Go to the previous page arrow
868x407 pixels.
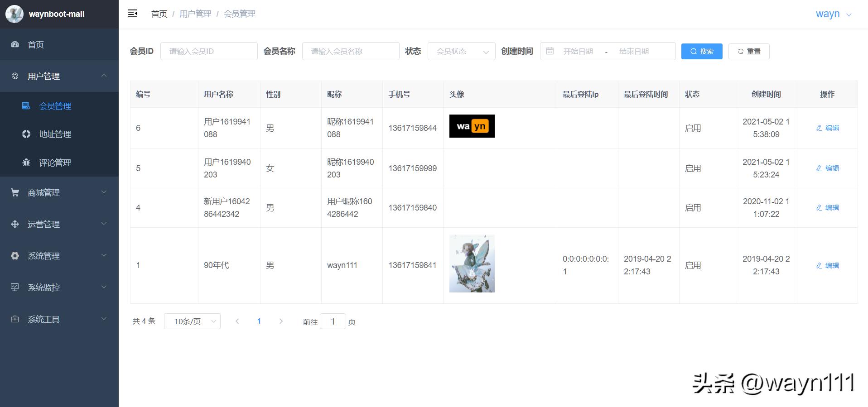(237, 321)
